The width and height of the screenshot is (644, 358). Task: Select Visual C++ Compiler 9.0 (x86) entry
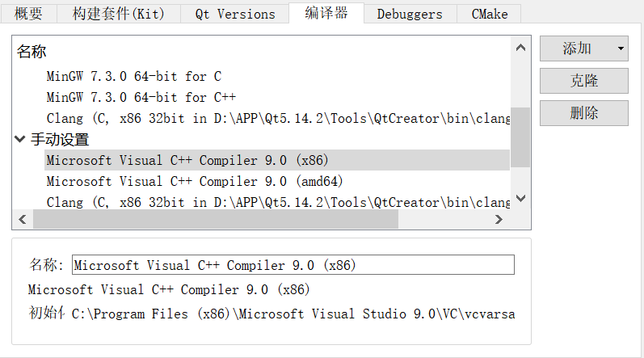[x=187, y=160]
